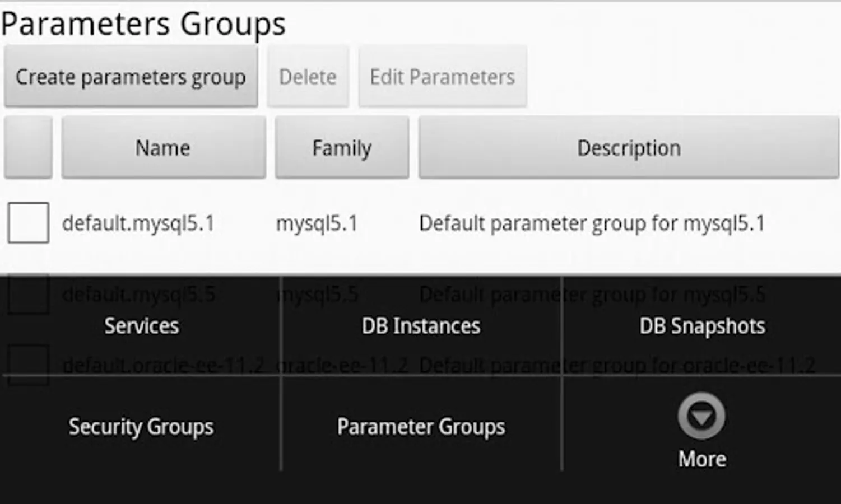Click Create parameters group button
This screenshot has width=841, height=504.
click(131, 77)
